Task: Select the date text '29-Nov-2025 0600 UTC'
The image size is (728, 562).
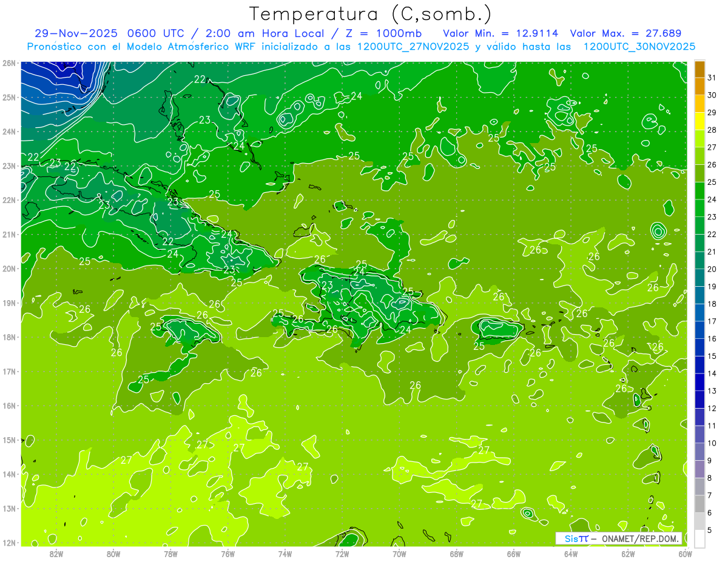Action: [110, 33]
